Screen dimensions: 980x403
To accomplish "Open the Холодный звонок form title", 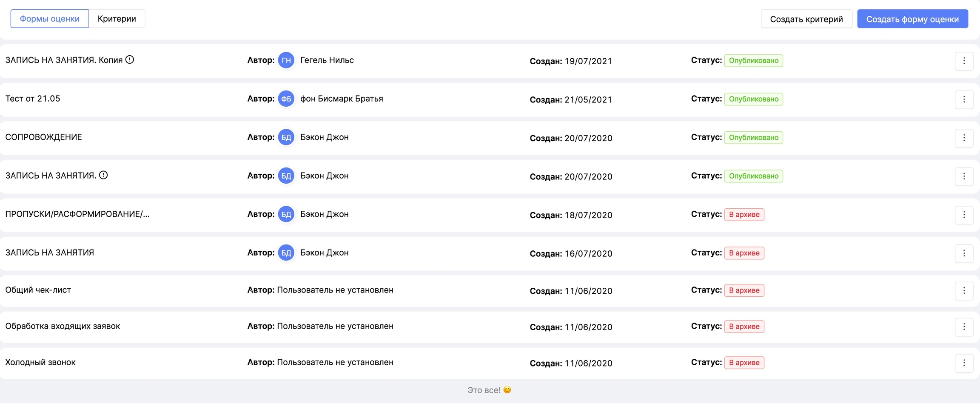I will tap(40, 362).
